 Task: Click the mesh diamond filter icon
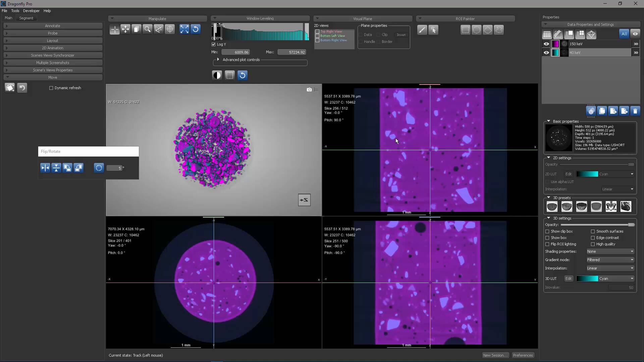[591, 34]
